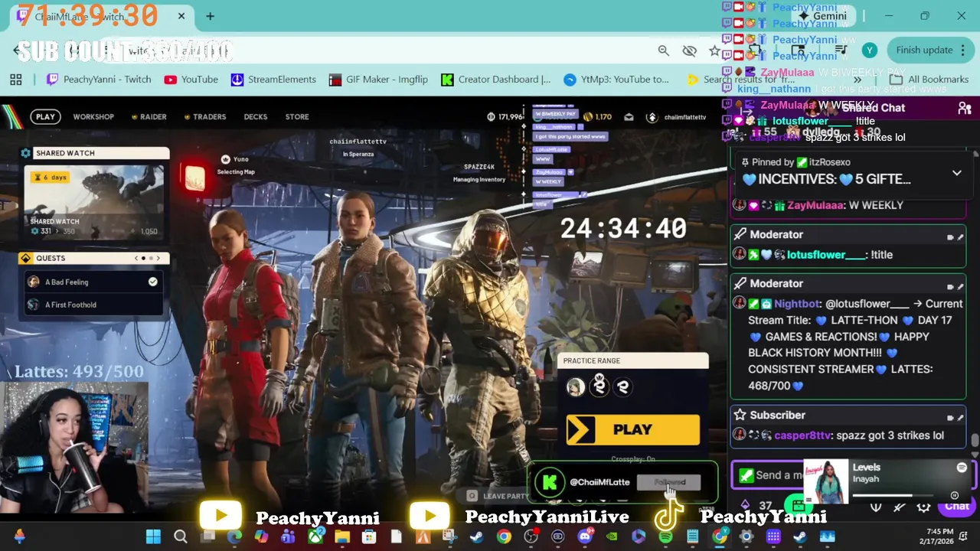Open the Spotify icon on the taskbar
The image size is (980, 551).
(665, 537)
